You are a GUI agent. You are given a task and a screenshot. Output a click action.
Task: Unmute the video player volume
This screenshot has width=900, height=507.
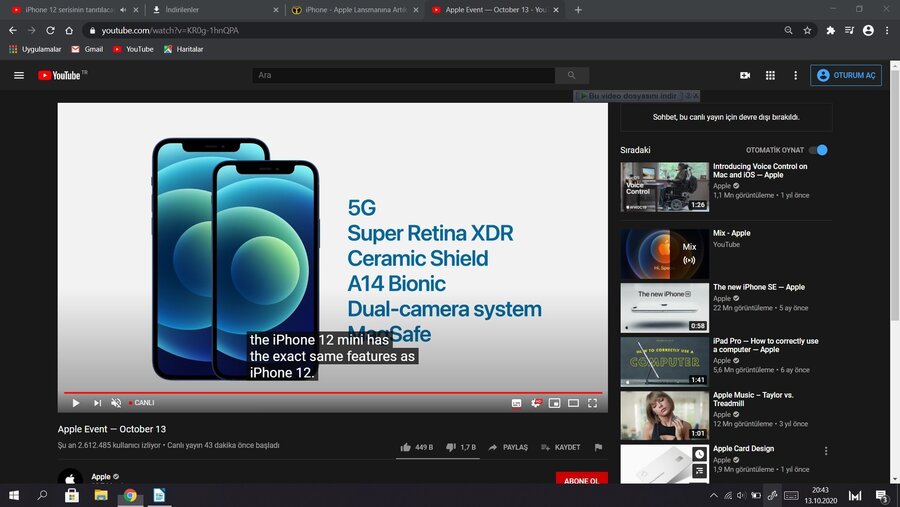(116, 403)
